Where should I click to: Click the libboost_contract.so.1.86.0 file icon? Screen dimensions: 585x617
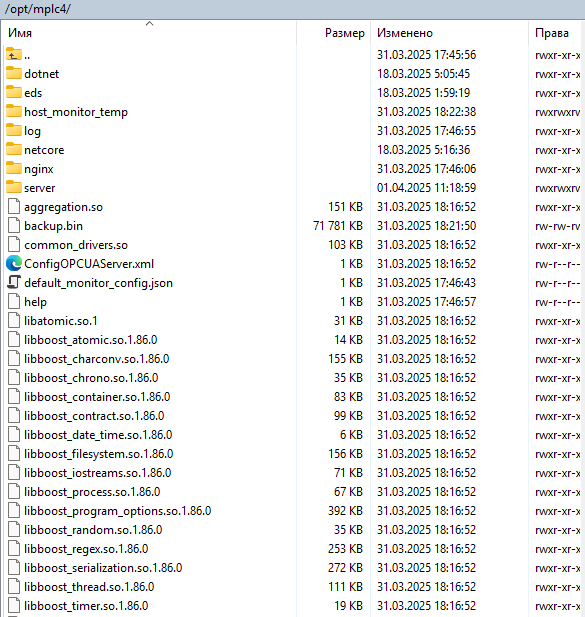click(x=14, y=416)
